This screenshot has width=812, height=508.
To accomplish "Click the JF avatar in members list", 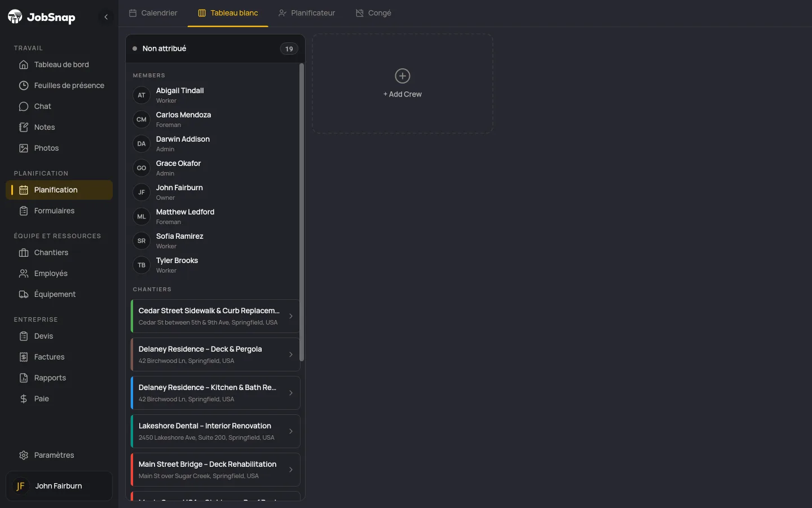I will coord(142,192).
